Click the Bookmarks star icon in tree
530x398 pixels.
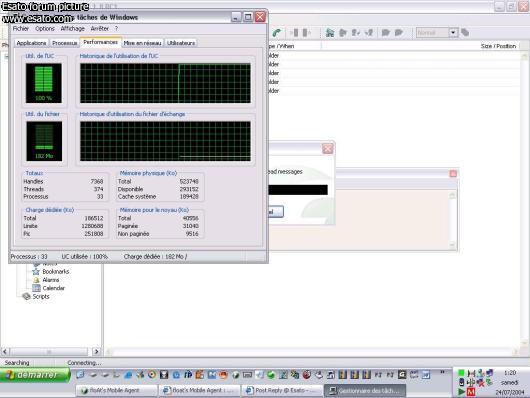tap(36, 272)
